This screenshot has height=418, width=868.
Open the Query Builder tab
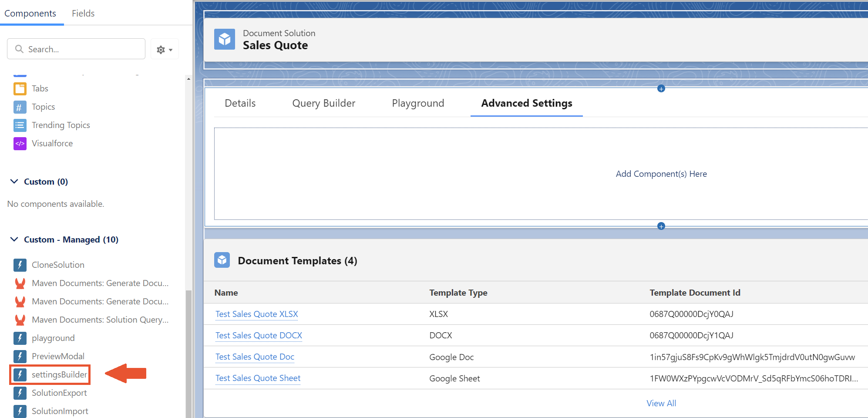click(x=323, y=103)
